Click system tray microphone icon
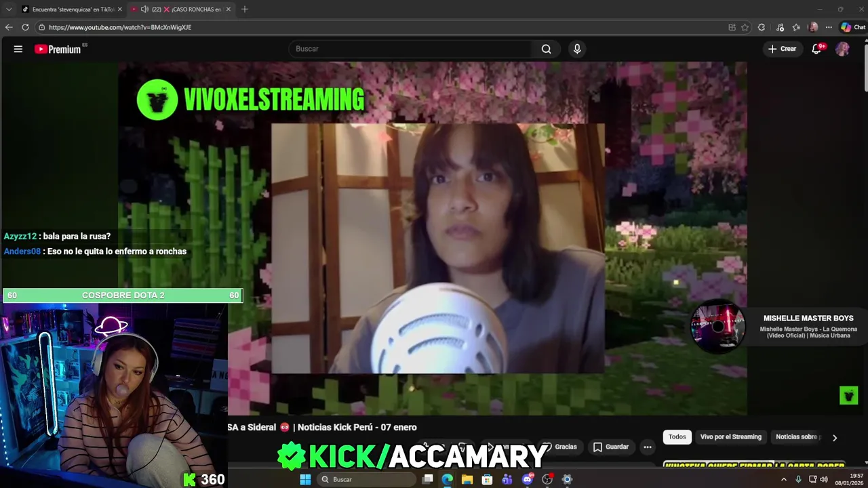 (798, 479)
